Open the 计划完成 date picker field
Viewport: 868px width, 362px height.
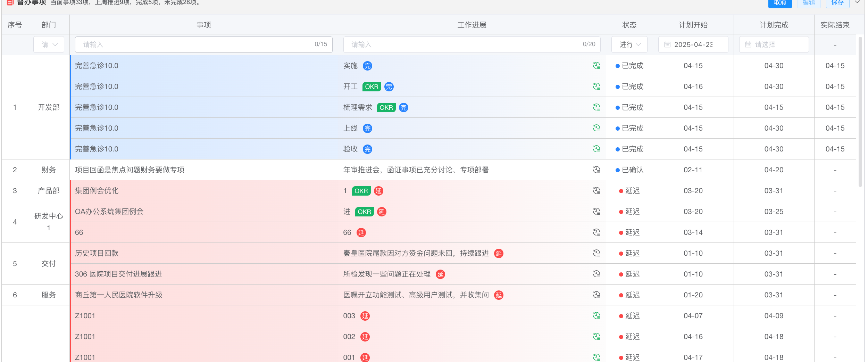pos(774,44)
